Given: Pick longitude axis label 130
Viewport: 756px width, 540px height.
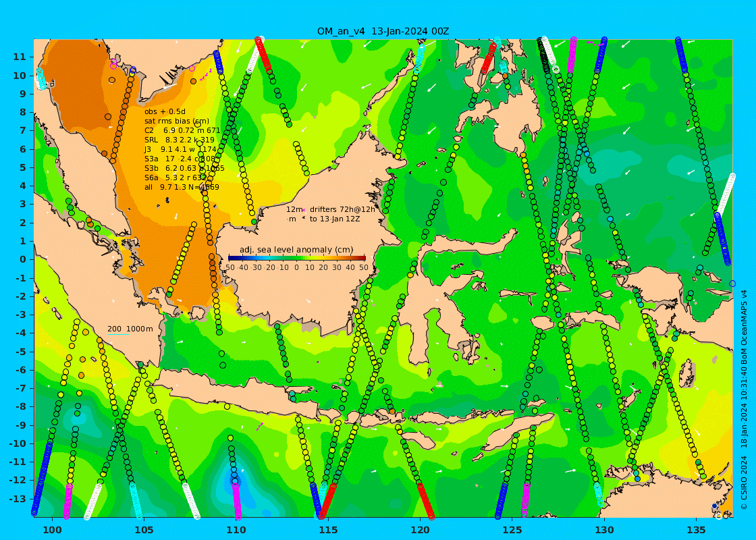Looking at the screenshot, I should [604, 531].
